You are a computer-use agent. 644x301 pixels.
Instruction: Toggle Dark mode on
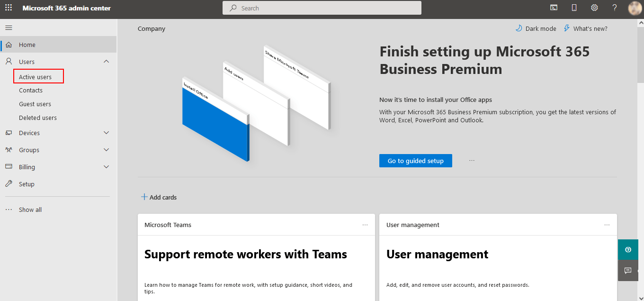(536, 28)
